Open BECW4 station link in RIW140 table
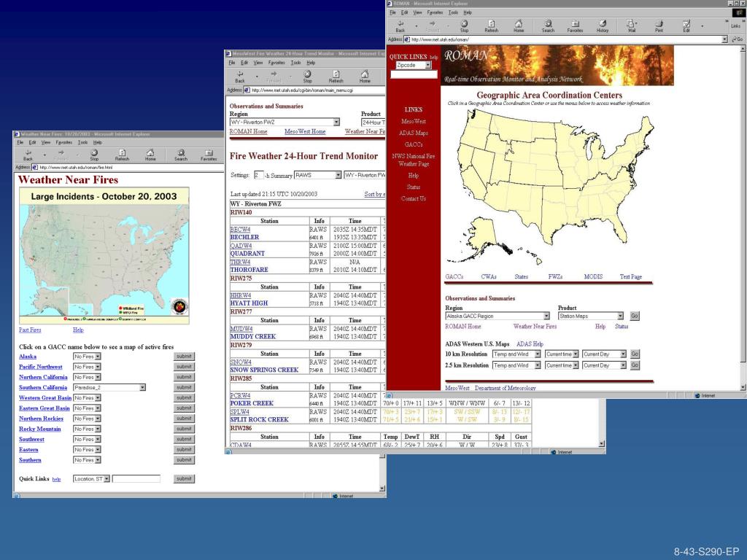Image resolution: width=747 pixels, height=560 pixels. [241, 230]
